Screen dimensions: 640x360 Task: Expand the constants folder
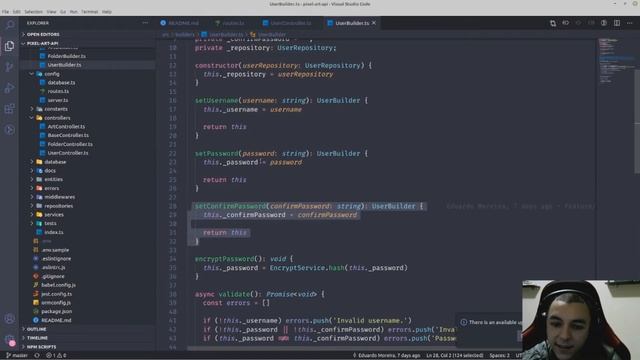(x=56, y=109)
